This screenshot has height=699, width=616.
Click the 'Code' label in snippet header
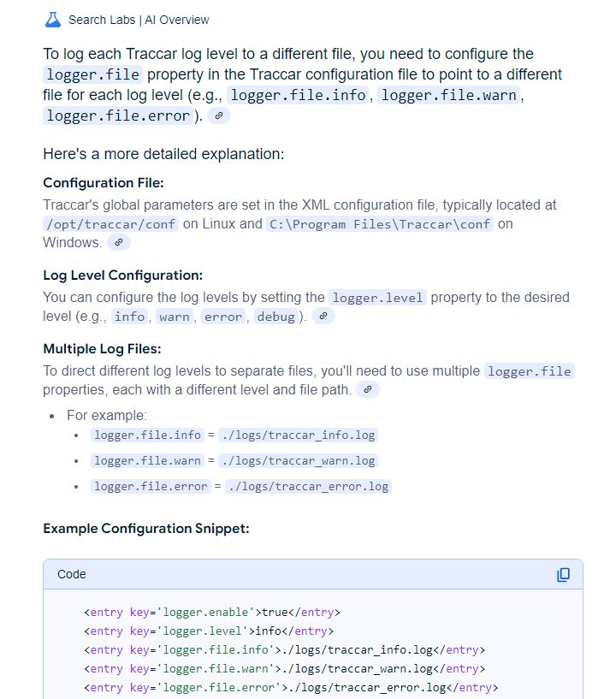point(72,574)
